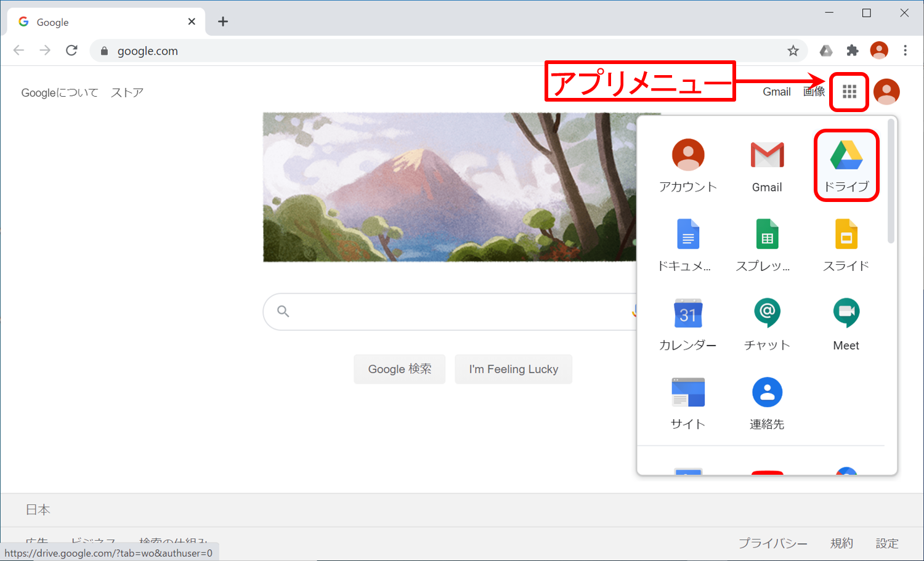
Task: Click the Google account avatar on page
Action: (886, 92)
